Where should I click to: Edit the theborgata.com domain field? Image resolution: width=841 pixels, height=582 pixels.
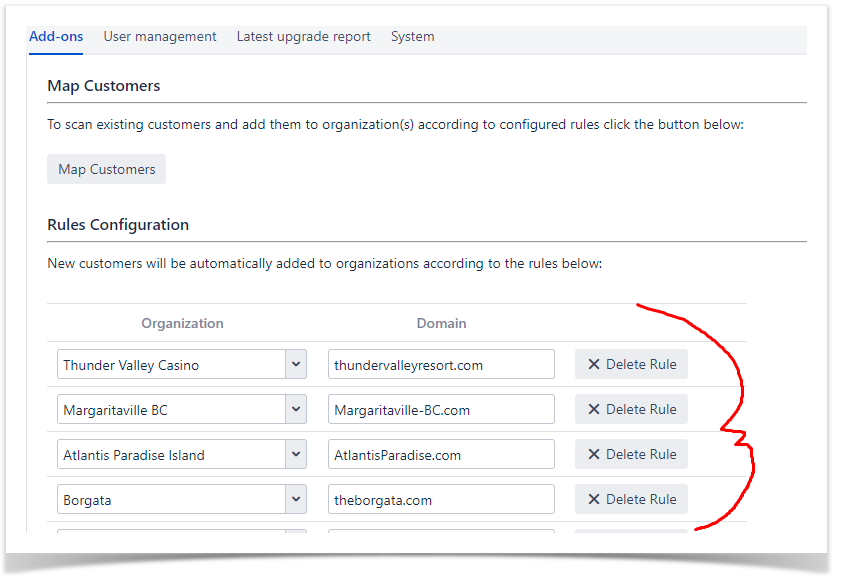[440, 500]
